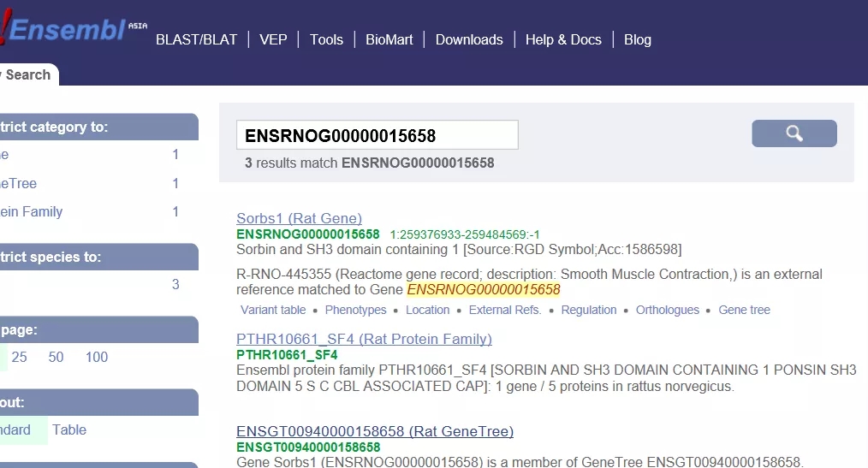The width and height of the screenshot is (868, 468).
Task: Open Help & Docs
Action: pyautogui.click(x=563, y=39)
